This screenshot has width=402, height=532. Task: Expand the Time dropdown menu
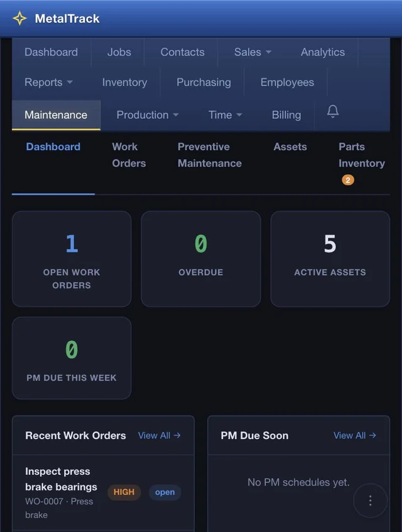point(225,115)
